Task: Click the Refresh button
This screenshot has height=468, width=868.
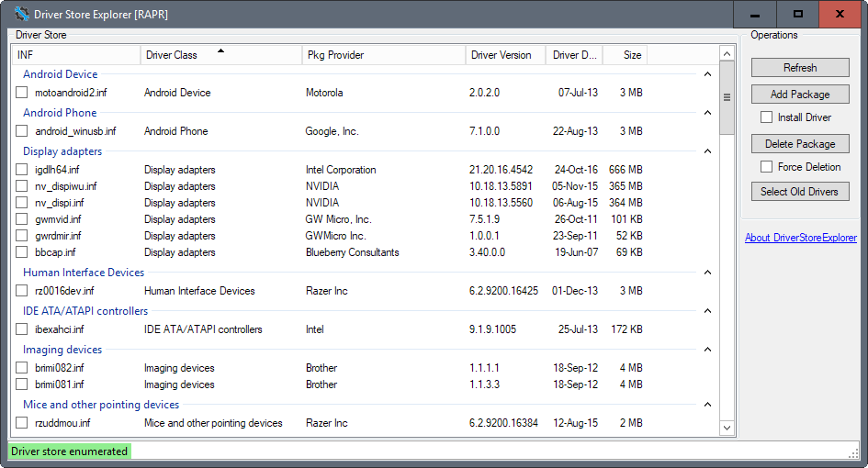Action: pos(800,68)
